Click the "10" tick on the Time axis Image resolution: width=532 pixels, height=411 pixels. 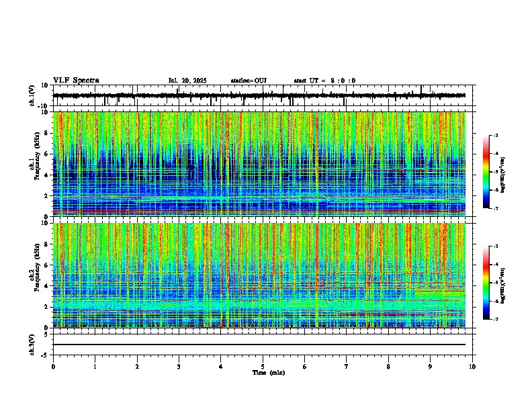tap(472, 367)
